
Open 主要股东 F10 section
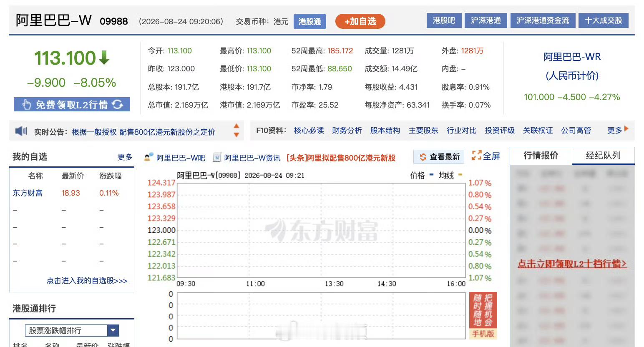coord(423,131)
